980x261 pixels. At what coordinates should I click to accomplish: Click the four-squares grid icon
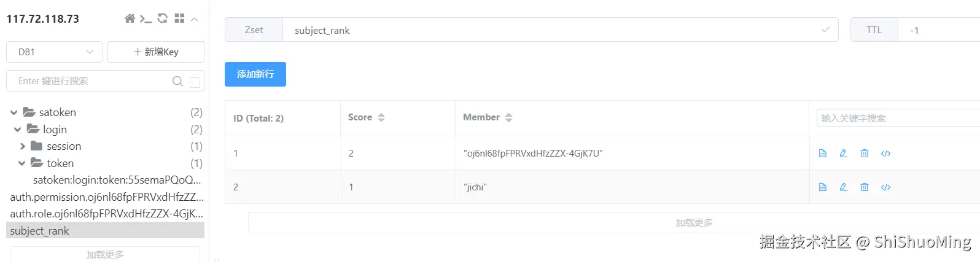tap(179, 18)
